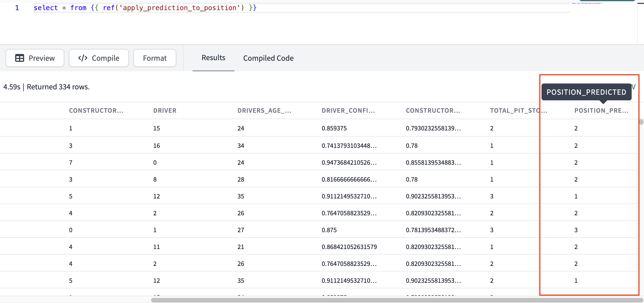The width and height of the screenshot is (644, 303).
Task: Click the vertical scrollbar thumb
Action: point(641,122)
